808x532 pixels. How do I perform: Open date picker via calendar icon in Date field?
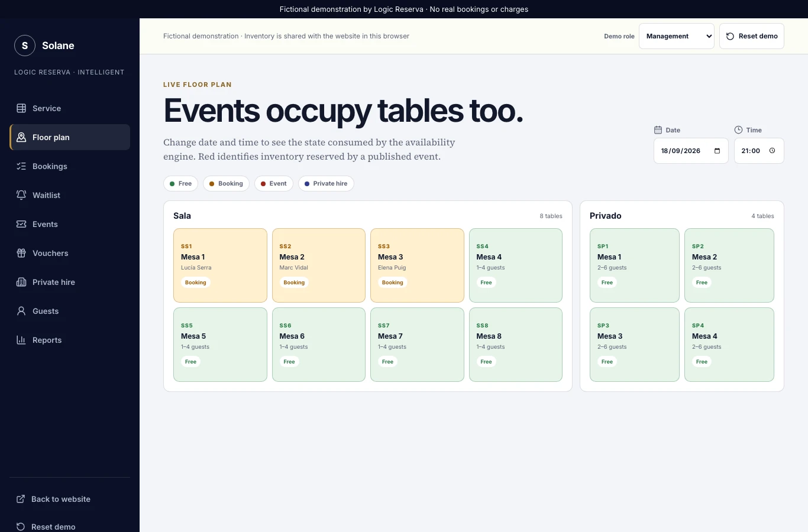717,151
